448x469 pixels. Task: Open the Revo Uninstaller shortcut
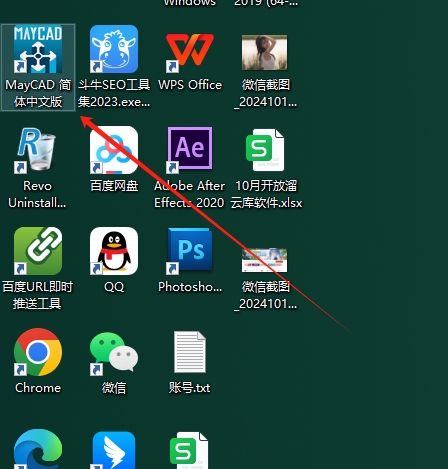tap(37, 150)
